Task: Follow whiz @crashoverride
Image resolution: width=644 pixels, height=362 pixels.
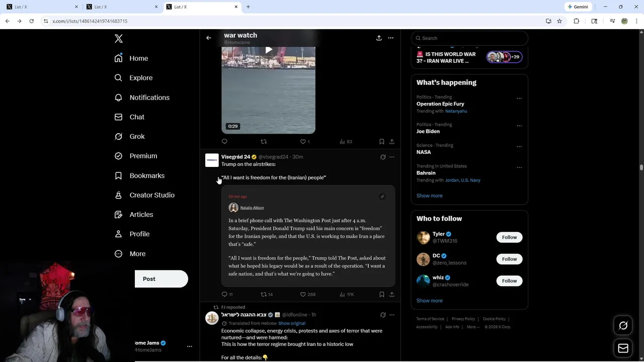Action: point(509,281)
